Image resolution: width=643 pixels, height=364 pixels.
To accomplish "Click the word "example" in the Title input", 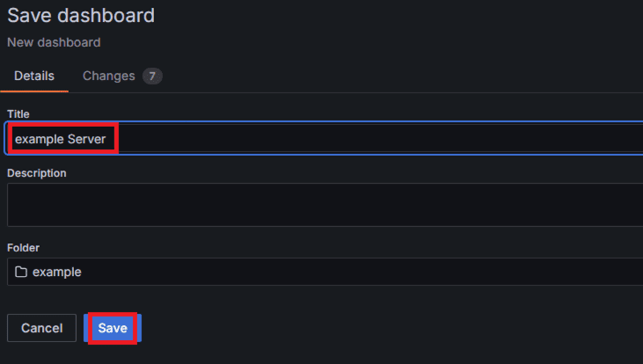I will pyautogui.click(x=39, y=139).
